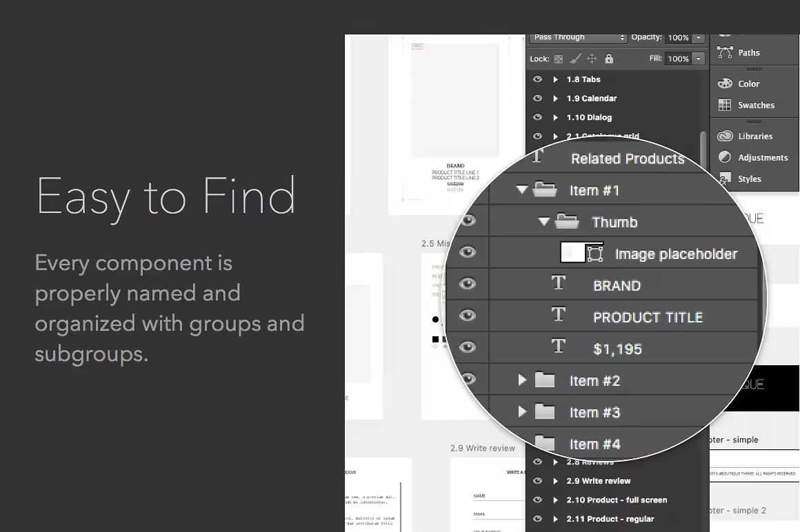Toggle visibility of the Thumb group
800x532 pixels.
(468, 221)
